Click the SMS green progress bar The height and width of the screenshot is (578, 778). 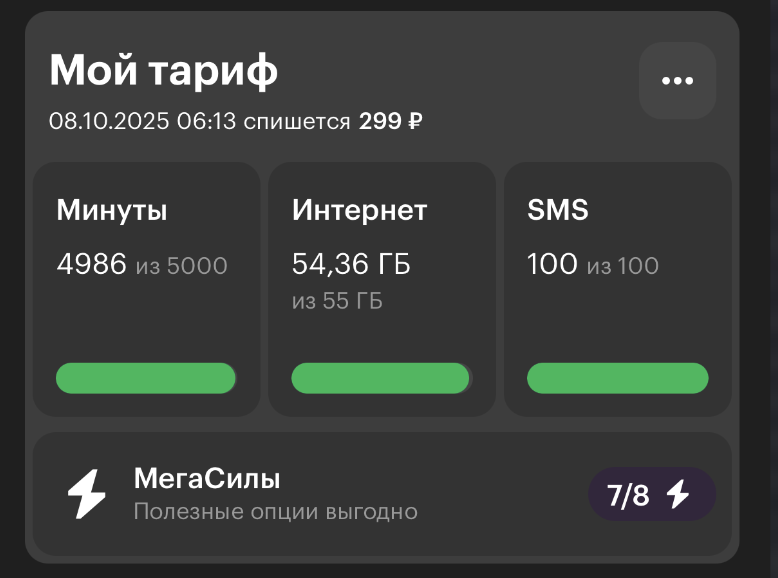point(617,378)
